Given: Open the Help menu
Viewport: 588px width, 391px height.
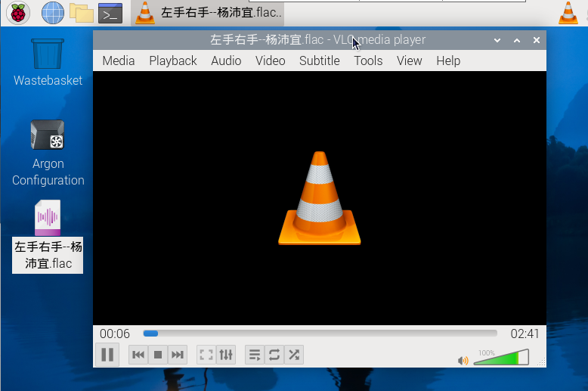Looking at the screenshot, I should tap(448, 61).
